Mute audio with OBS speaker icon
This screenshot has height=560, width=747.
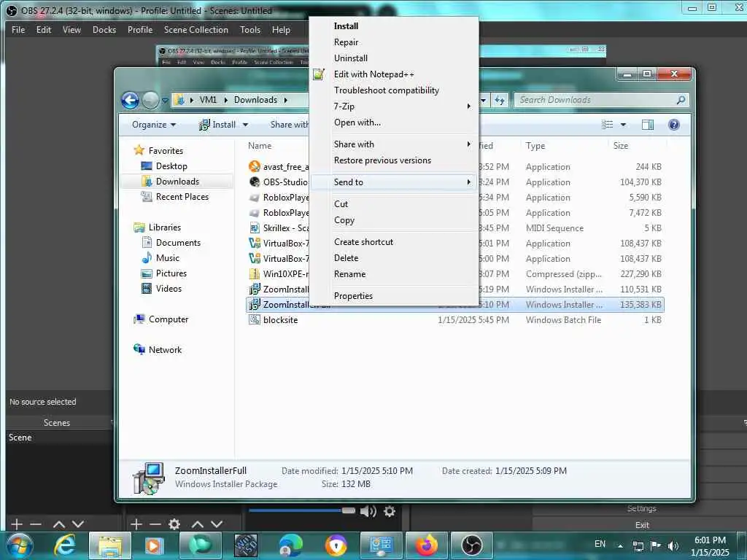tap(368, 511)
